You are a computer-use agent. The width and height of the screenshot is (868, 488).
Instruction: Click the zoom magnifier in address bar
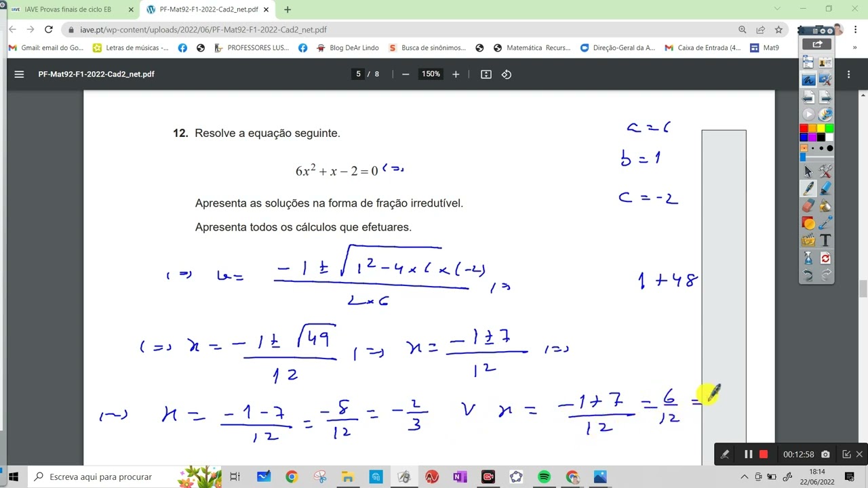[743, 30]
